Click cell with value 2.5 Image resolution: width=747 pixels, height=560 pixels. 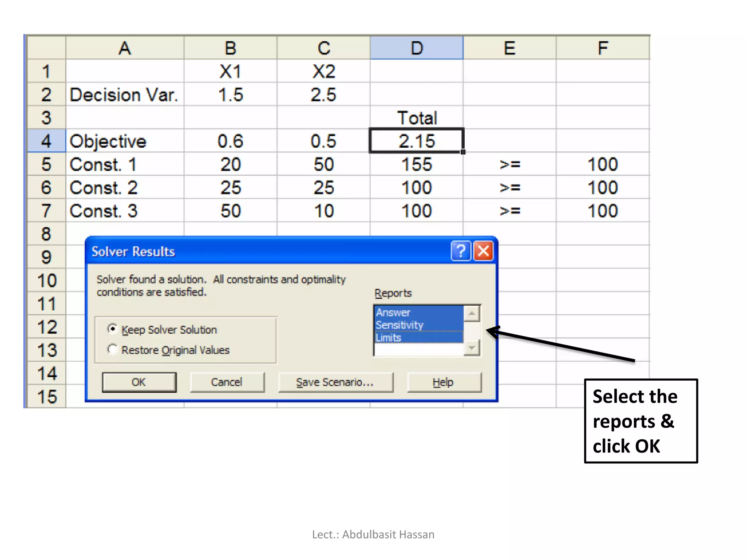[324, 94]
